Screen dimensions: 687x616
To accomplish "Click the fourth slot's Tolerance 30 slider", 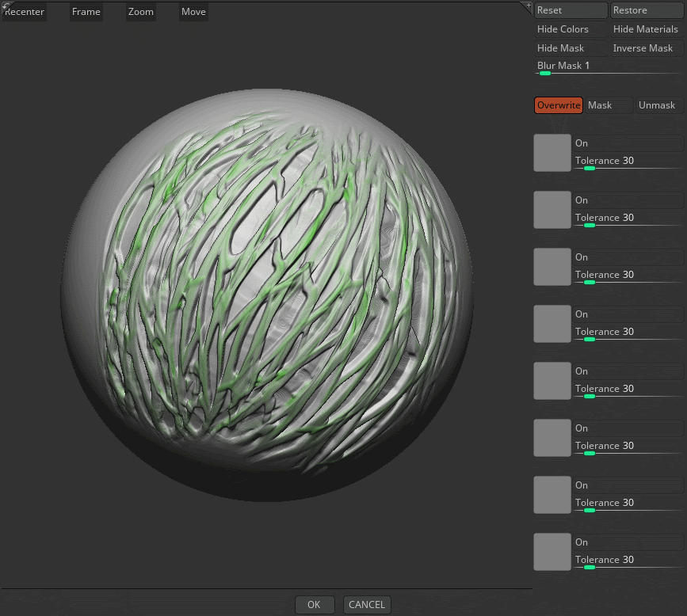I will pos(628,333).
